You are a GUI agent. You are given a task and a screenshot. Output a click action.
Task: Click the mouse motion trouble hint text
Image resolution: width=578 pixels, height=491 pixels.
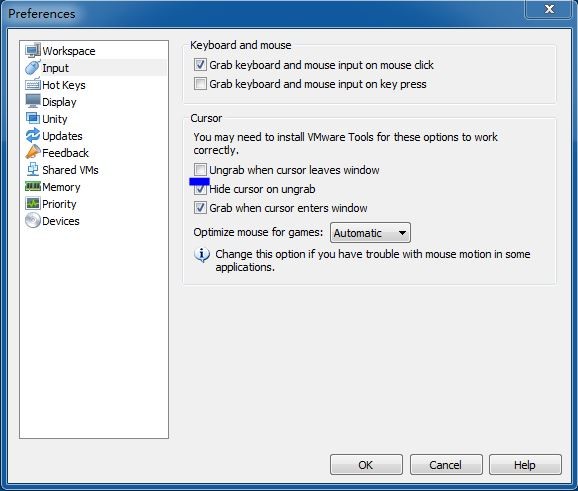pos(373,260)
